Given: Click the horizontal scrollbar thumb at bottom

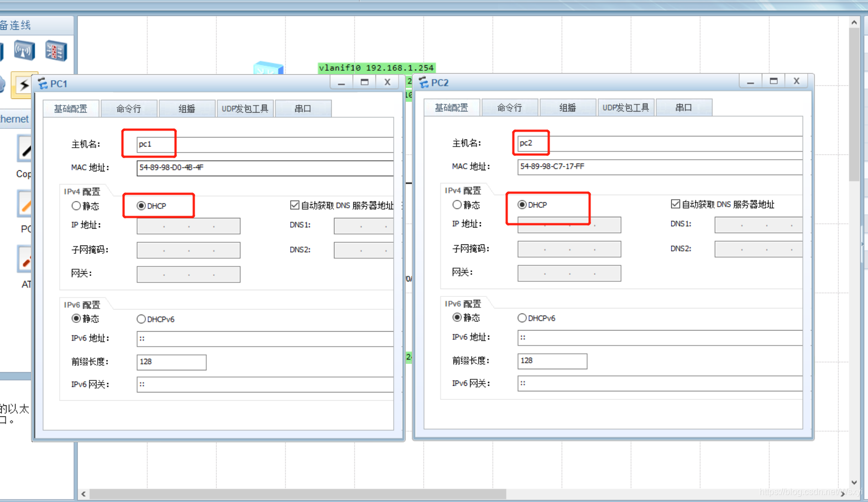Looking at the screenshot, I should pyautogui.click(x=298, y=494).
